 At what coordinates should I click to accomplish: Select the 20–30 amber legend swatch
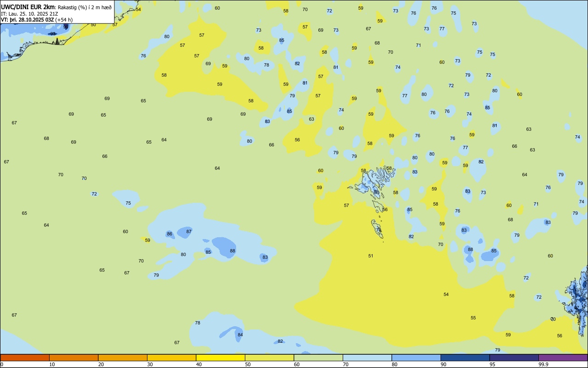pos(123,357)
